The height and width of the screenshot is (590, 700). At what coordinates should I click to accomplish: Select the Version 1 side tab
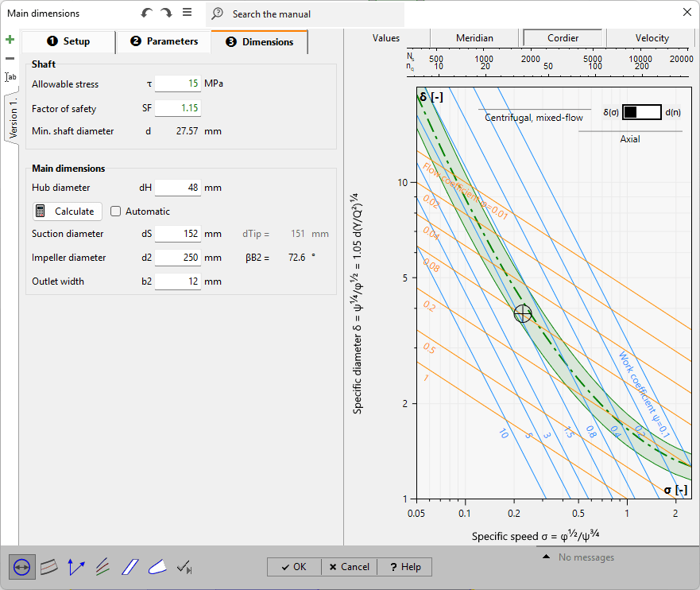pos(13,118)
